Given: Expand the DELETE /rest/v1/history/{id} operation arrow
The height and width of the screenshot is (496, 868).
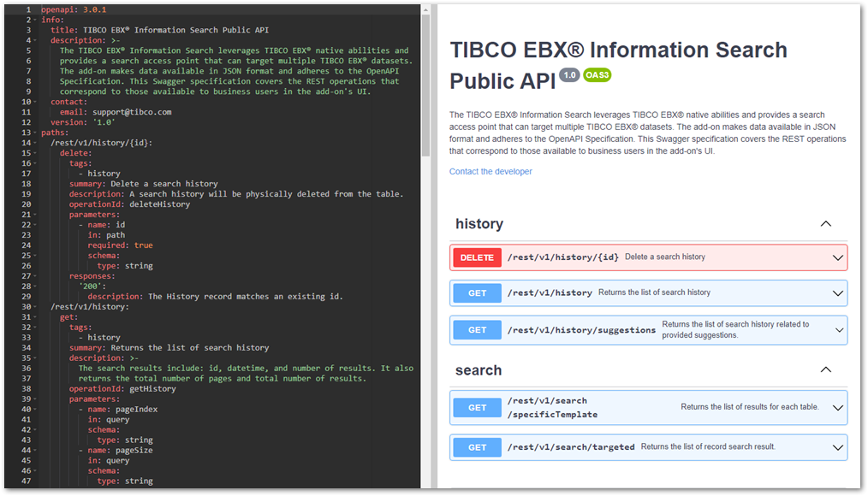Looking at the screenshot, I should point(838,257).
